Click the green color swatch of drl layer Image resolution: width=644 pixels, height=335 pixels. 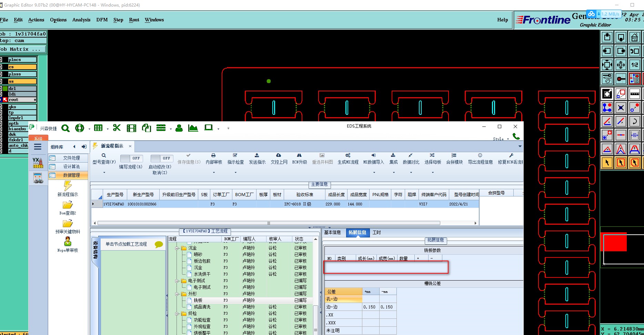tap(5, 89)
